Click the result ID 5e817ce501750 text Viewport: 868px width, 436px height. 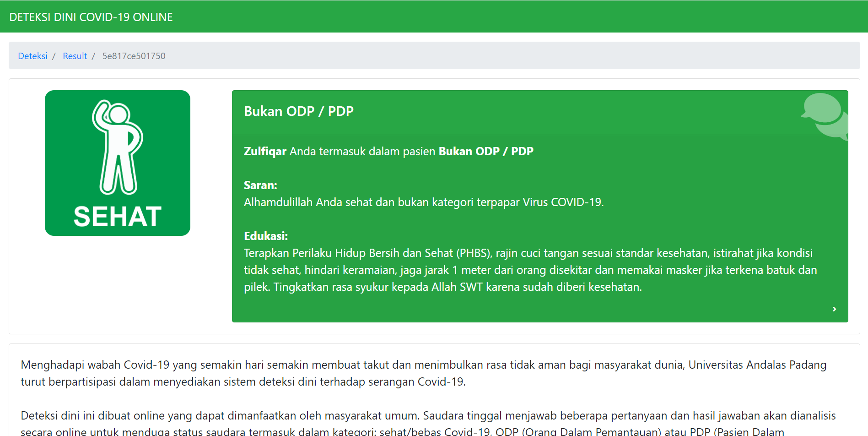[x=134, y=55]
